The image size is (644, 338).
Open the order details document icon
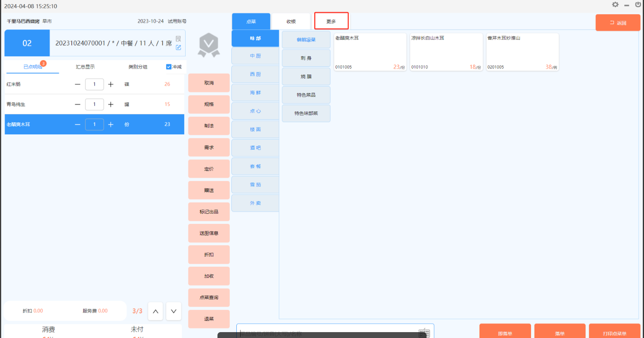point(178,39)
